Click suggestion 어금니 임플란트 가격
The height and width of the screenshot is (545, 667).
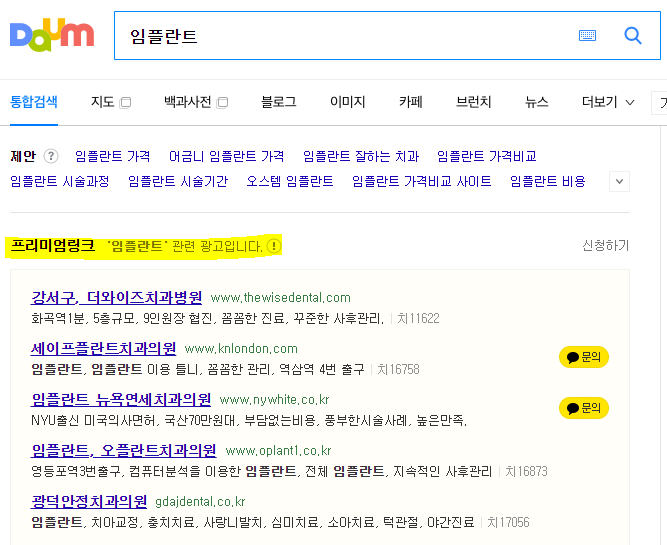click(x=226, y=156)
